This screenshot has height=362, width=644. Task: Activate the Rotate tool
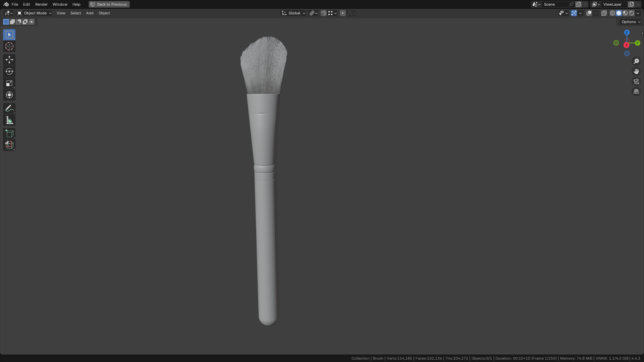tap(9, 71)
